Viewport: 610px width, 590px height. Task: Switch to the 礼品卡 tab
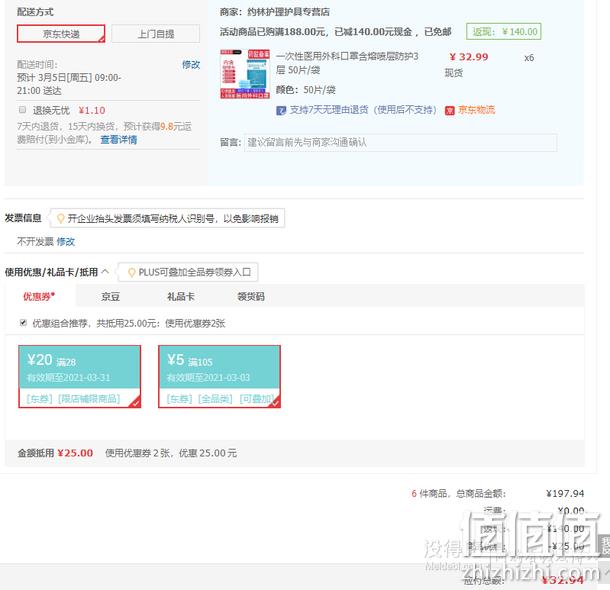(x=181, y=297)
